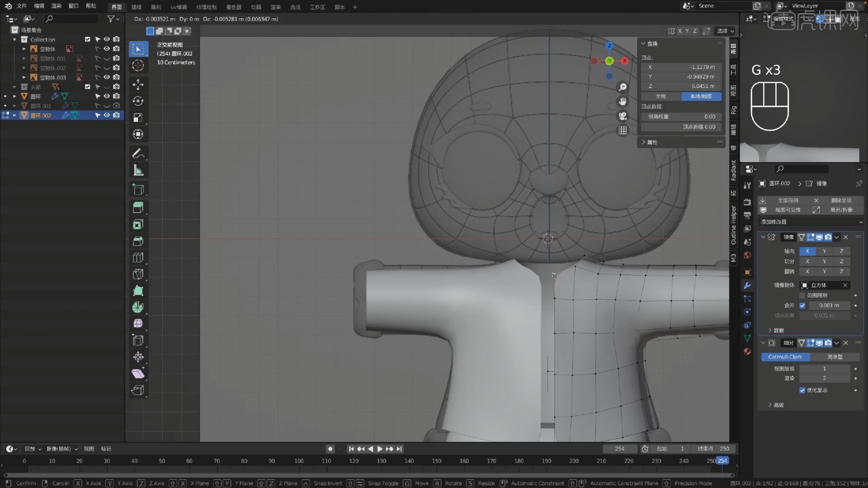Open 选项 options dropdown in viewport header

click(726, 31)
